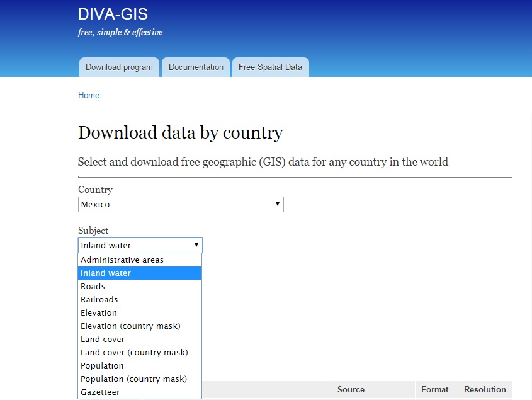Screen dimensions: 532x400
Task: Click the DIVA-GIS site title
Action: point(113,14)
